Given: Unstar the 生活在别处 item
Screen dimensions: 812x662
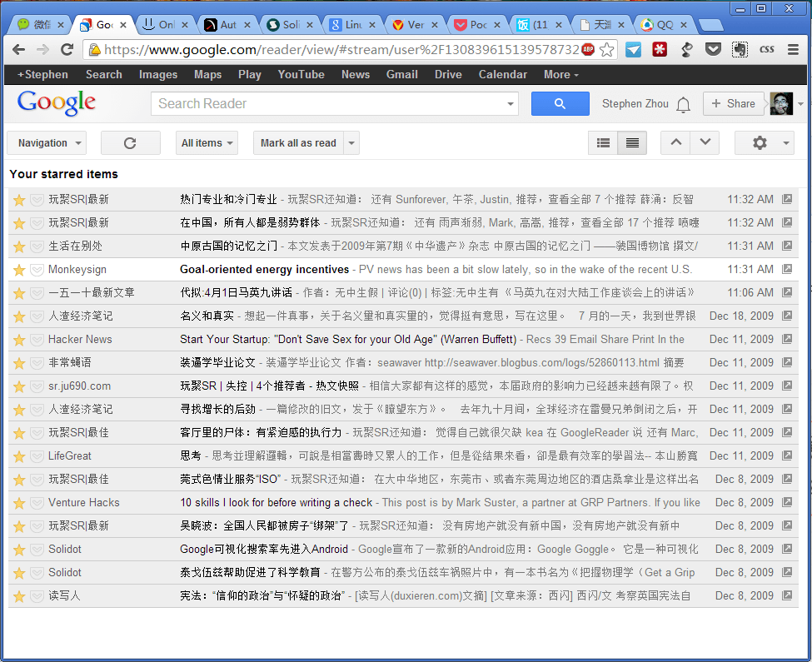Looking at the screenshot, I should pos(19,246).
